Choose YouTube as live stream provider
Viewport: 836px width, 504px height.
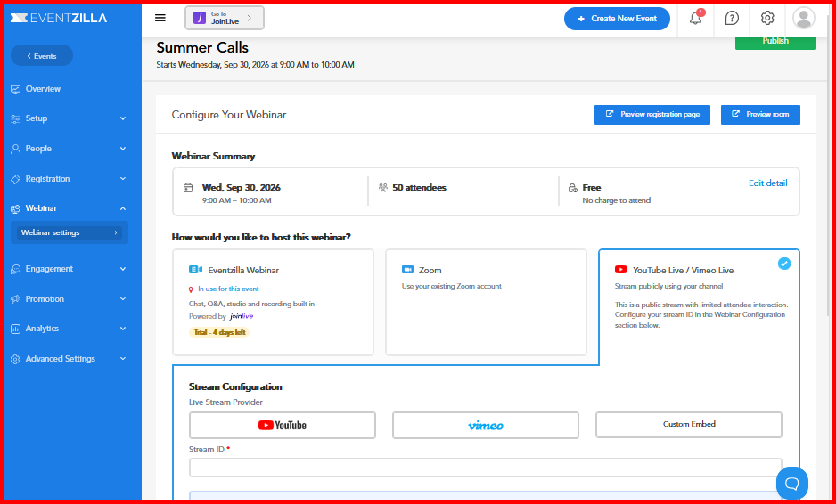pyautogui.click(x=282, y=425)
